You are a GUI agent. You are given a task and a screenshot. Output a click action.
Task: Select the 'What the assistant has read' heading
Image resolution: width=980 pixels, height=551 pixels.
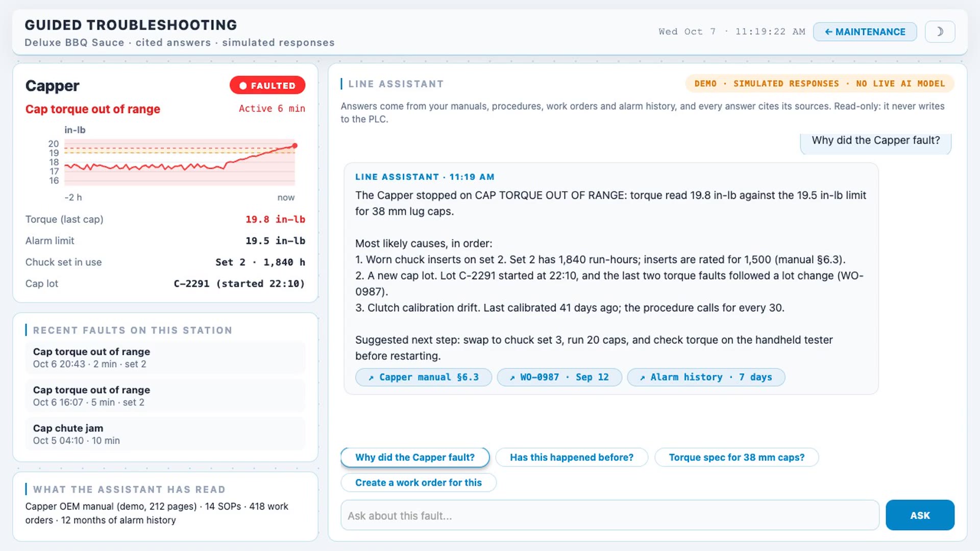[x=129, y=490]
